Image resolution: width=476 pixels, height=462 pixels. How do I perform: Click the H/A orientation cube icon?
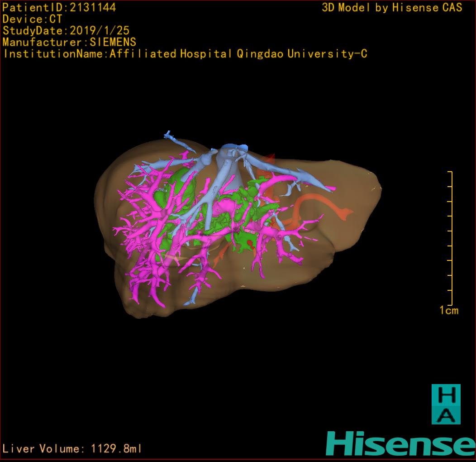[446, 404]
